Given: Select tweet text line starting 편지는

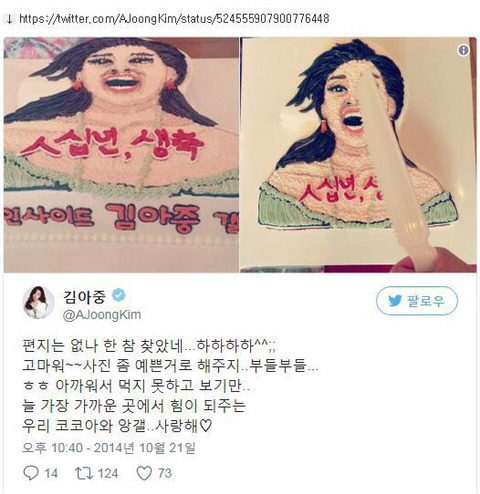Looking at the screenshot, I should click(149, 346).
